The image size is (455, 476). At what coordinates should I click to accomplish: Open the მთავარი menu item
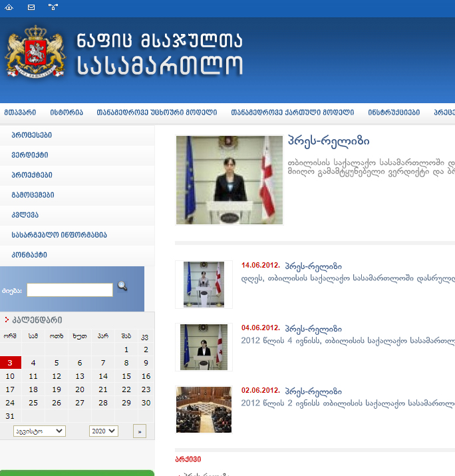tap(20, 113)
